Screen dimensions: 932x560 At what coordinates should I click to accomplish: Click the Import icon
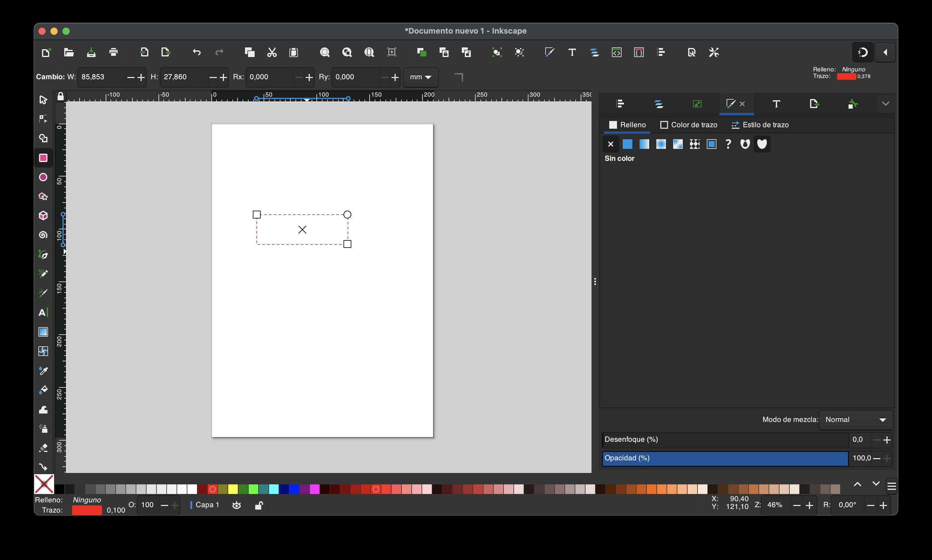(x=144, y=53)
